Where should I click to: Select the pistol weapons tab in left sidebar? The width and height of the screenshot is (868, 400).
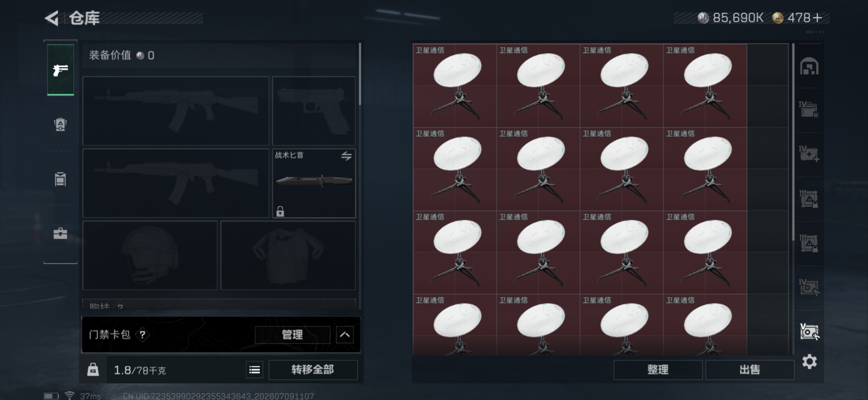pyautogui.click(x=60, y=70)
